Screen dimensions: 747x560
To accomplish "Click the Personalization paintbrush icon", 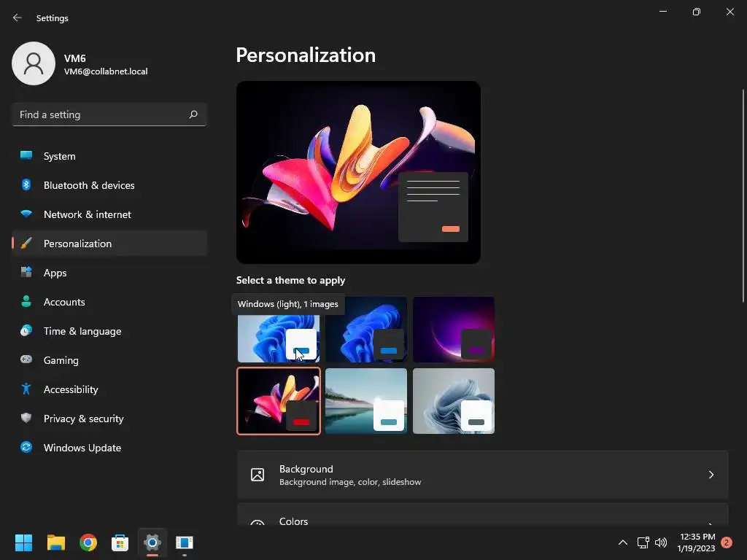I will click(26, 244).
